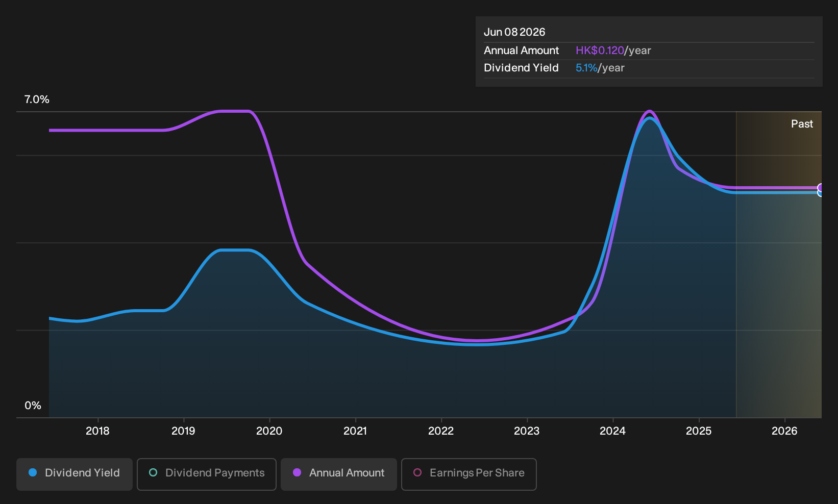Toggle the Annual Amount series
838x504 pixels.
tap(339, 474)
